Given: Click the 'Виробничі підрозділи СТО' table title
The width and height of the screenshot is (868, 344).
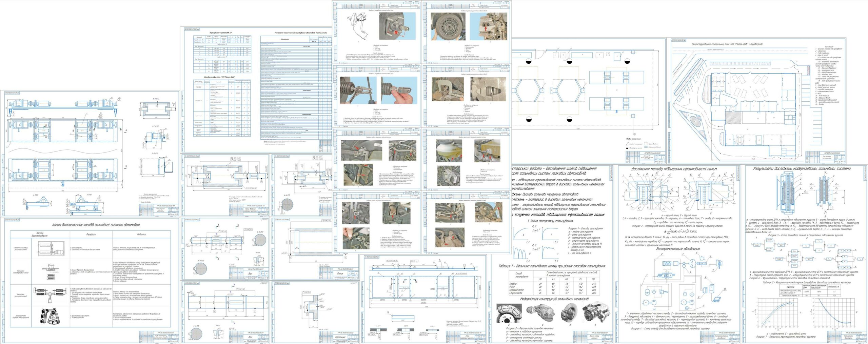Looking at the screenshot, I should point(220,77).
